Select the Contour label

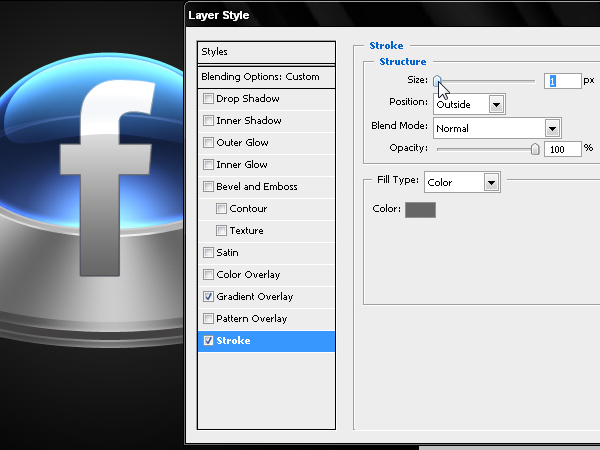(248, 209)
